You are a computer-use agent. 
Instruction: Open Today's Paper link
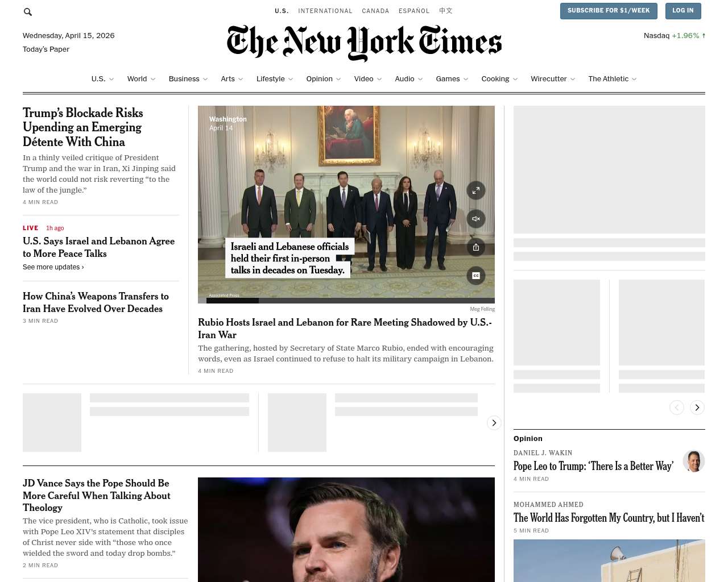pos(46,49)
